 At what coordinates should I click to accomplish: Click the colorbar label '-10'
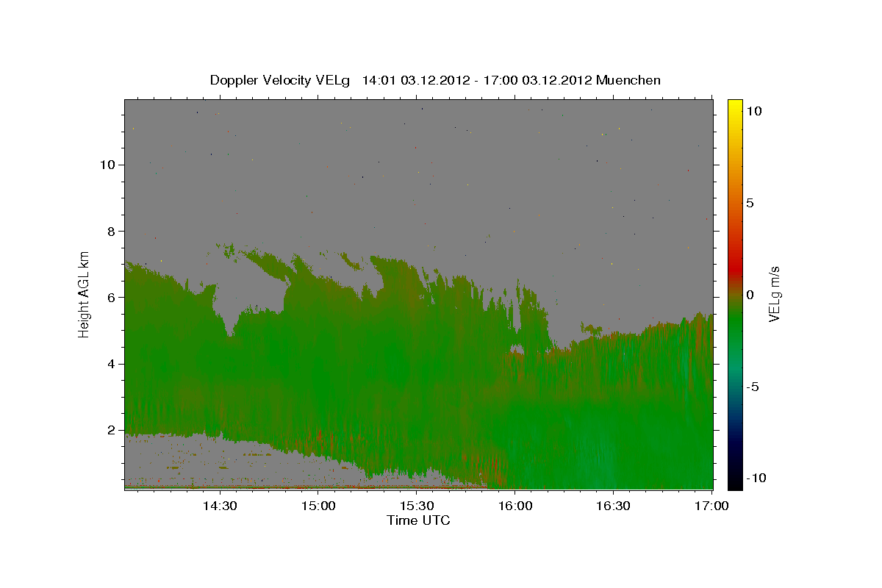[756, 478]
